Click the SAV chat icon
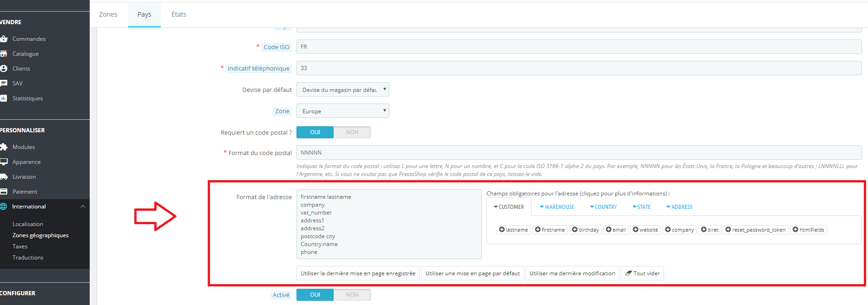This screenshot has height=305, width=868. coord(4,84)
